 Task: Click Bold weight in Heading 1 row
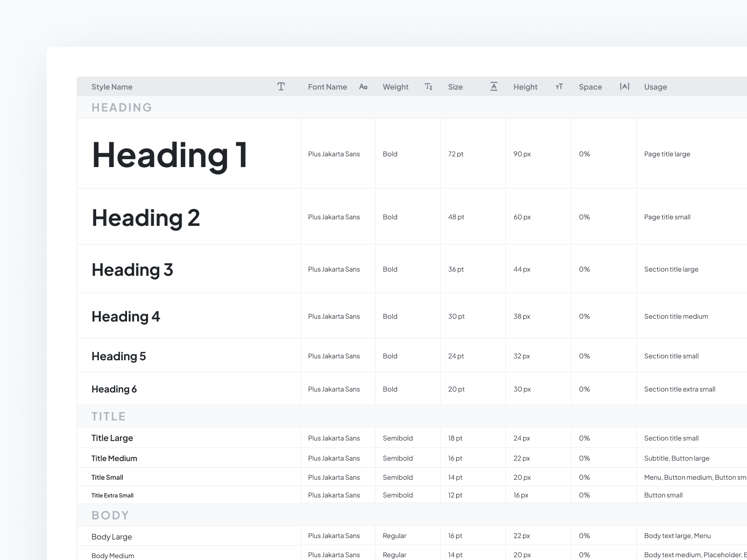coord(390,154)
